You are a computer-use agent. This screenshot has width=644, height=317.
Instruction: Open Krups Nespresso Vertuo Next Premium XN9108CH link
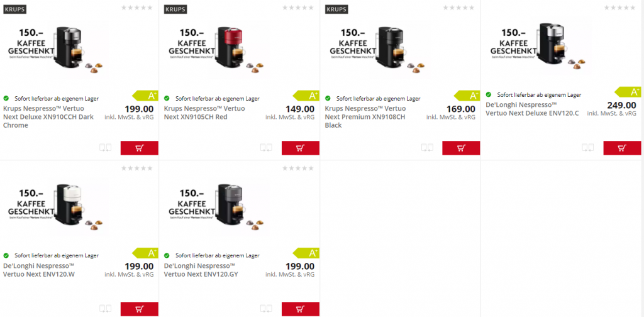pyautogui.click(x=365, y=117)
